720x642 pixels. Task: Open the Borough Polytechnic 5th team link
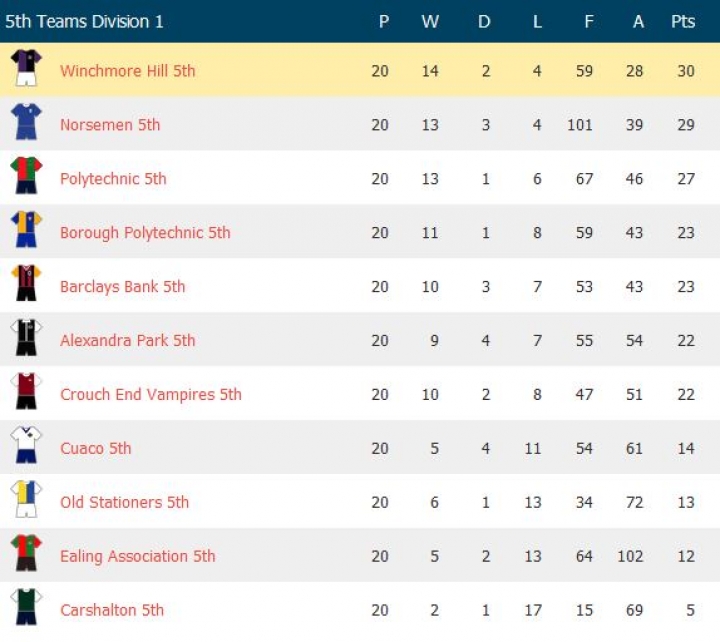click(145, 233)
